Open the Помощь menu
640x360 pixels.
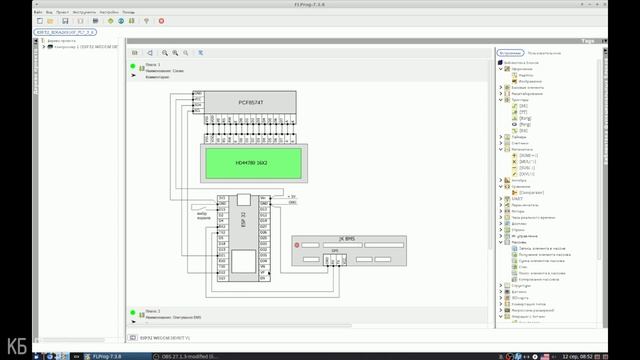coord(128,12)
